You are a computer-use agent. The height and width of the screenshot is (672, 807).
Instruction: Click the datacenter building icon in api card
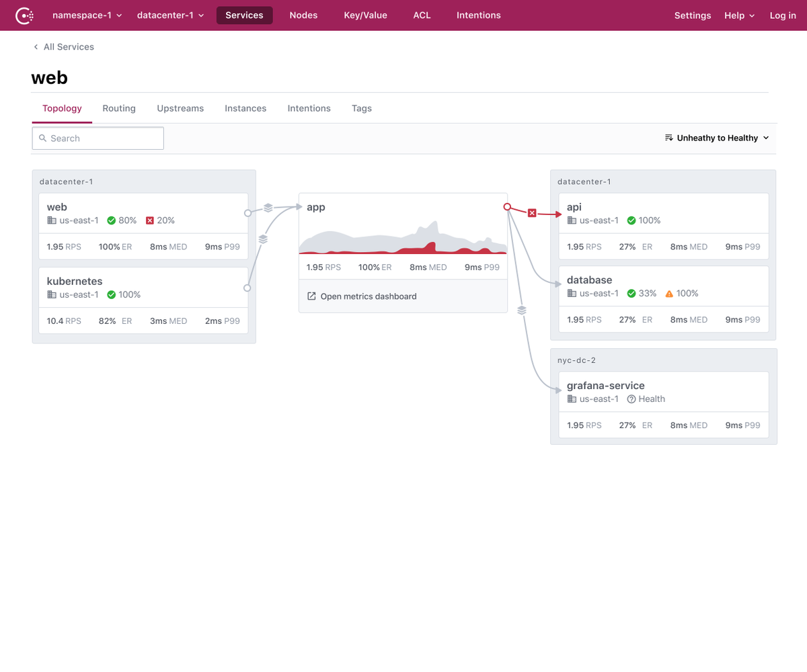pos(572,220)
